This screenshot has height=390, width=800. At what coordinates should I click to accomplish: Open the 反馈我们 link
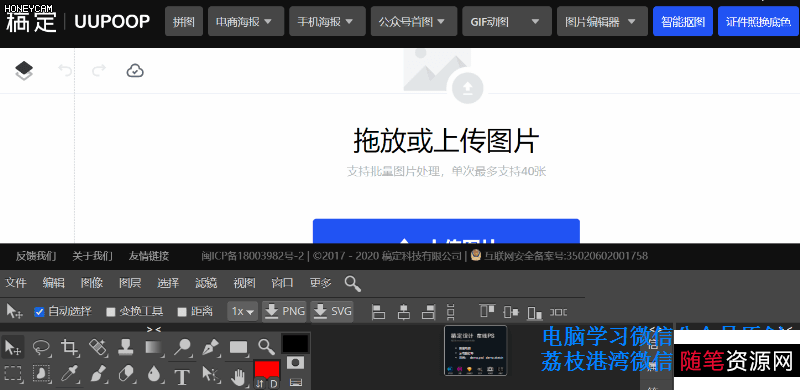click(x=36, y=256)
